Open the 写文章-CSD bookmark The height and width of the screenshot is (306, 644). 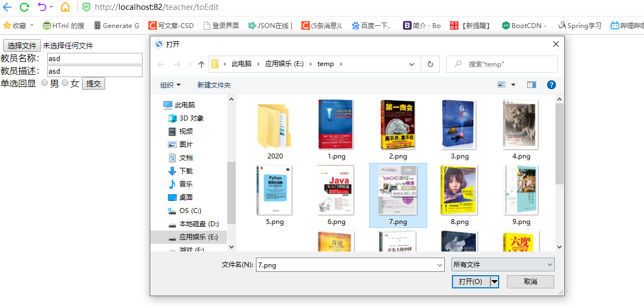pos(171,25)
